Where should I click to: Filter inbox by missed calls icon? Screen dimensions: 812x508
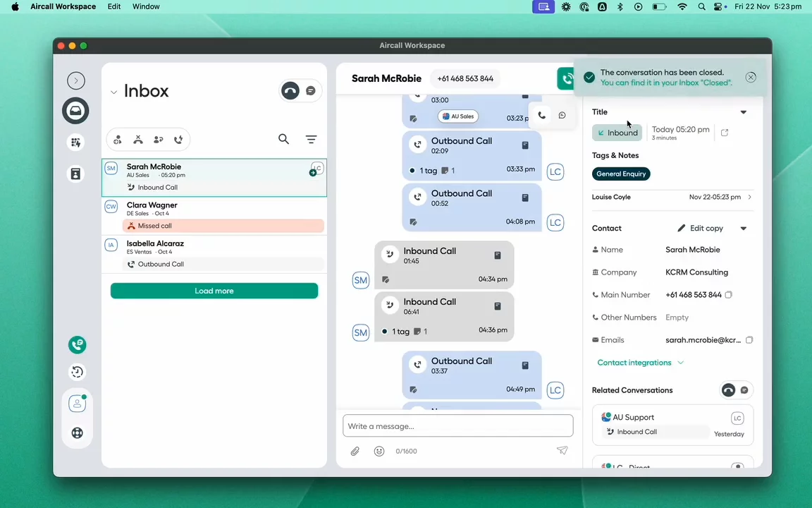click(138, 140)
